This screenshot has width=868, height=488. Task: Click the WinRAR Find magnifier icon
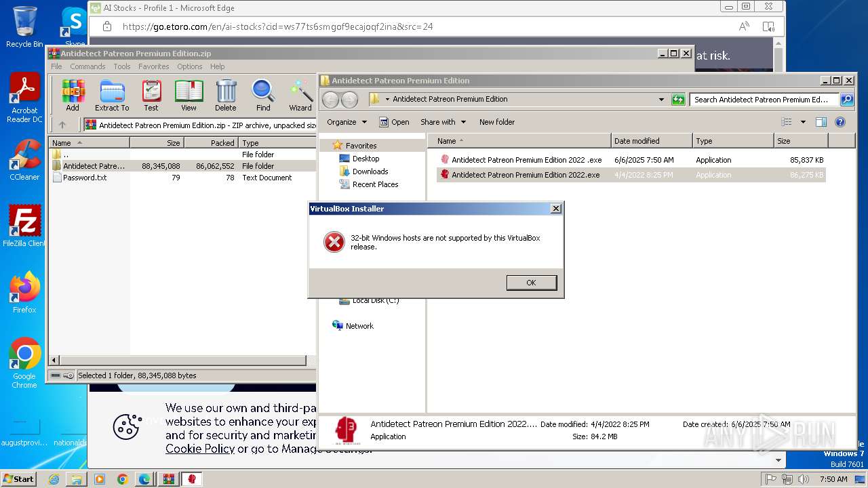click(x=263, y=95)
